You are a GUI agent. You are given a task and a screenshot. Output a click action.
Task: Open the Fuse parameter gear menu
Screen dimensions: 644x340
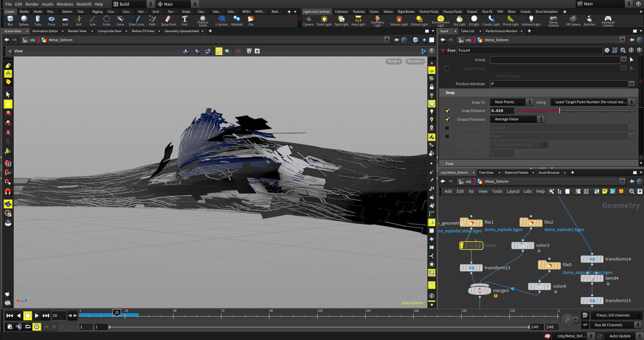click(607, 50)
